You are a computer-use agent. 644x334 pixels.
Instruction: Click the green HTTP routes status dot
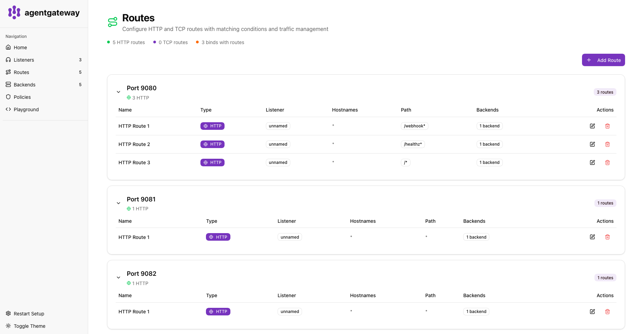pyautogui.click(x=108, y=42)
